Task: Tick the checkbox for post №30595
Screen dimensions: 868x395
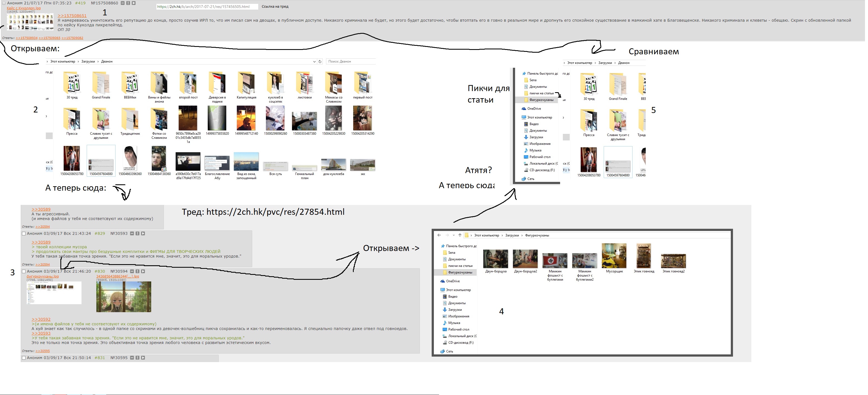Action: (x=24, y=358)
